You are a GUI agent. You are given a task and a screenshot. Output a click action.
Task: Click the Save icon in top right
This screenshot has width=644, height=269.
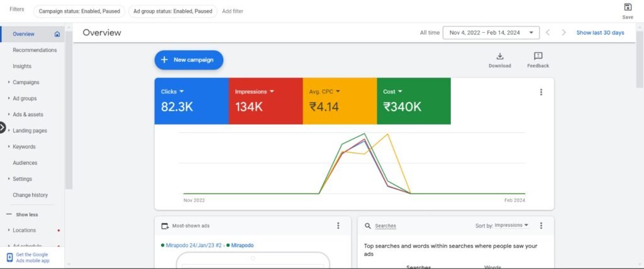(628, 8)
